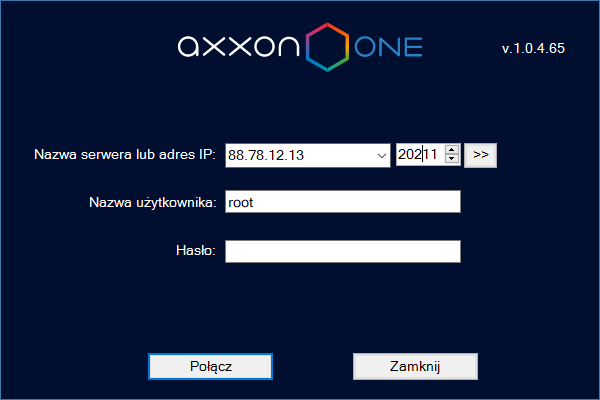Expand the server address dropdown list

(x=382, y=155)
